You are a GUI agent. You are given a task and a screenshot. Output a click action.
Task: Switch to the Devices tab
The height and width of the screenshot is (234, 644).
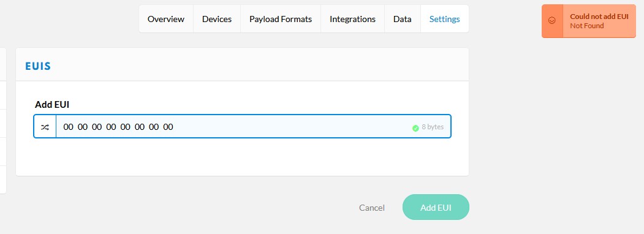click(x=217, y=19)
